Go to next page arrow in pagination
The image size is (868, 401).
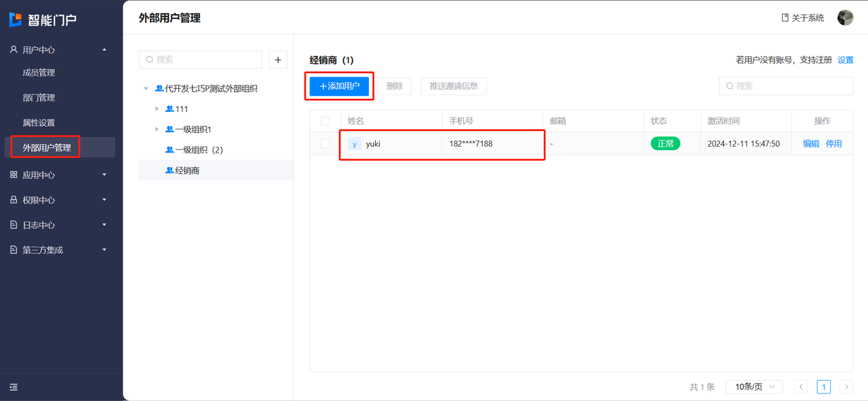[846, 387]
